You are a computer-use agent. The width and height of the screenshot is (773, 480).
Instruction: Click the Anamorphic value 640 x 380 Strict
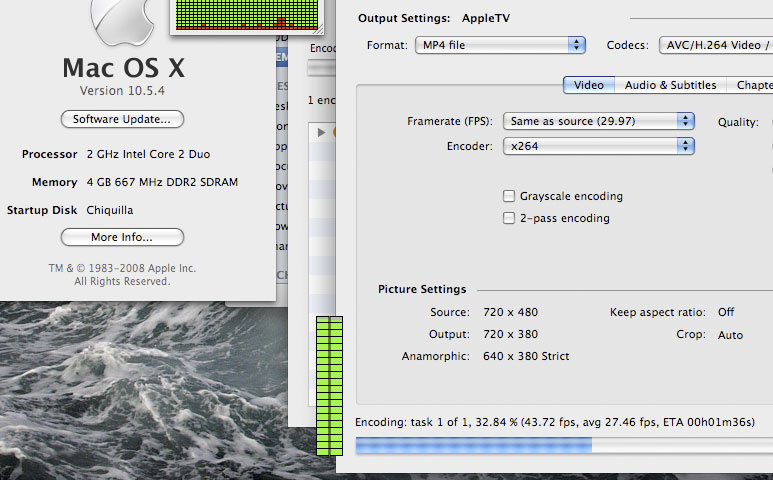pyautogui.click(x=526, y=356)
